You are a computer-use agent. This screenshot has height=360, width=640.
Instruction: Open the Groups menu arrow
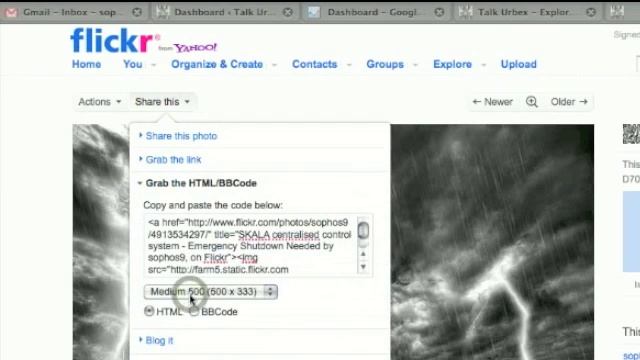pos(415,64)
